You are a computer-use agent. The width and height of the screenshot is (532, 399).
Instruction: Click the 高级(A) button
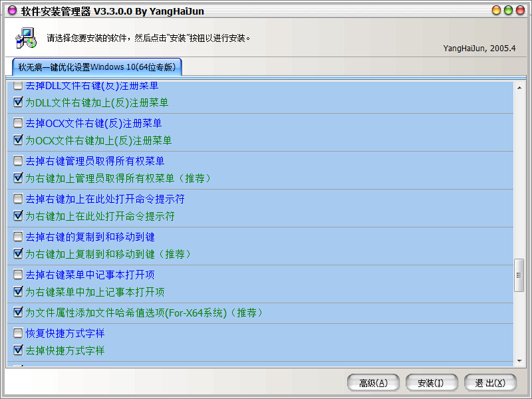pos(373,382)
